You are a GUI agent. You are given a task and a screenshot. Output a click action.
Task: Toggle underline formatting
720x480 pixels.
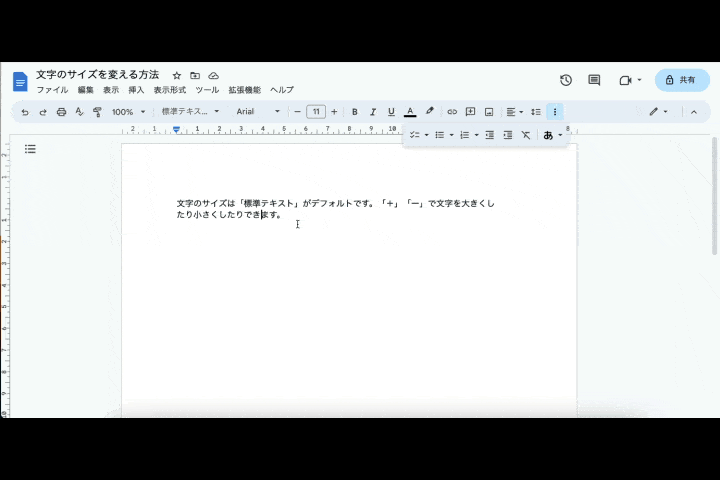coord(391,112)
